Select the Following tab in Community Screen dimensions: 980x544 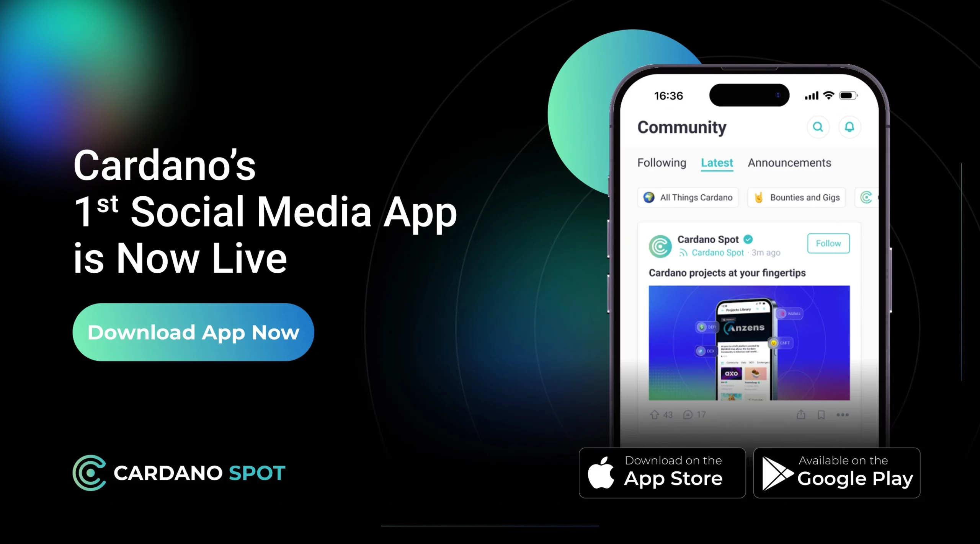[x=661, y=163]
